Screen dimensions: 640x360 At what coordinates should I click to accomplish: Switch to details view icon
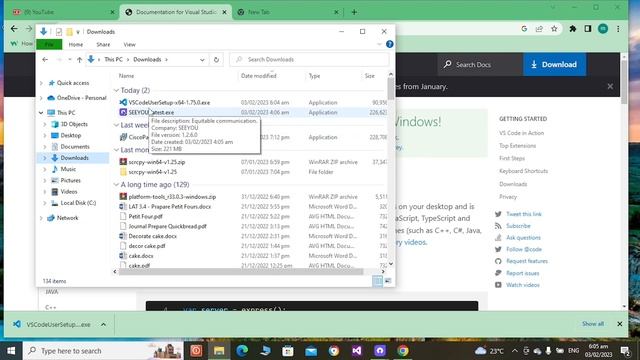pyautogui.click(x=378, y=281)
